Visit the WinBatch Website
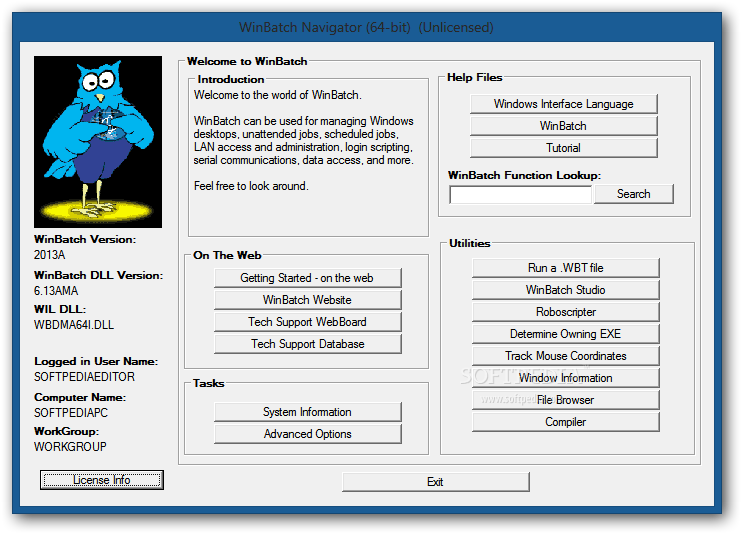This screenshot has width=742, height=534. click(308, 300)
